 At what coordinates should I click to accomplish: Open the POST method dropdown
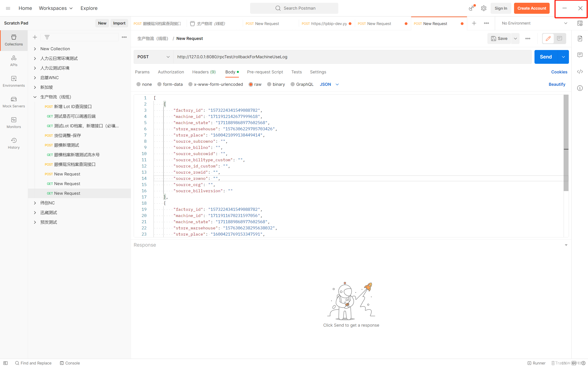[153, 57]
